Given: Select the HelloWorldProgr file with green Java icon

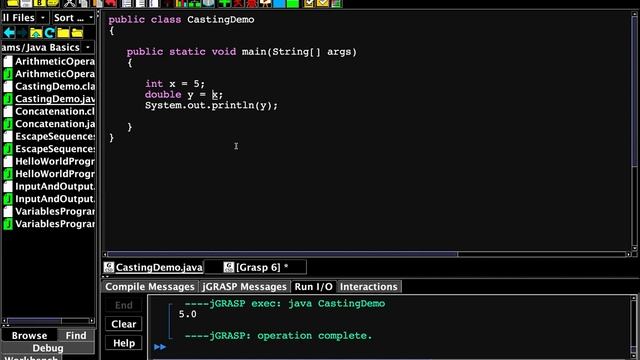Looking at the screenshot, I should click(49, 174).
